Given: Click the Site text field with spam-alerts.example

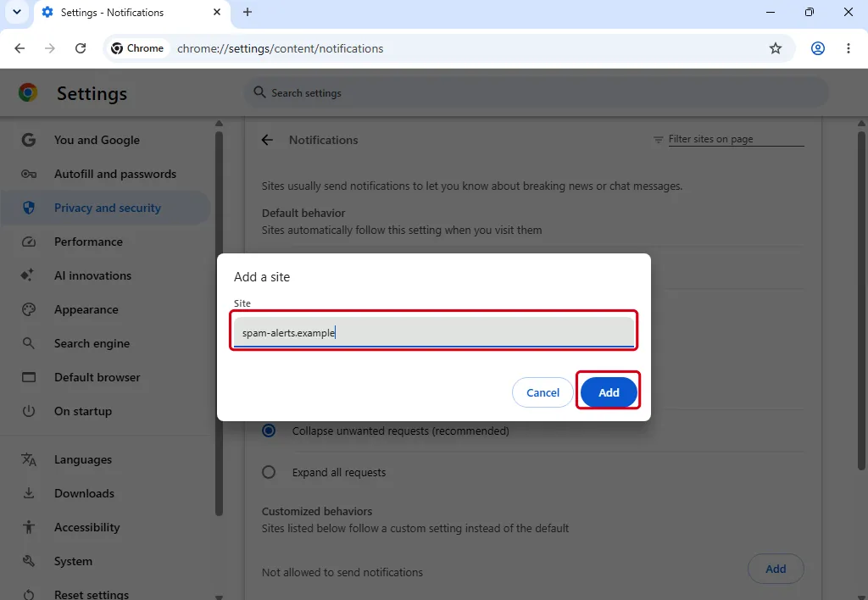Looking at the screenshot, I should (x=434, y=332).
